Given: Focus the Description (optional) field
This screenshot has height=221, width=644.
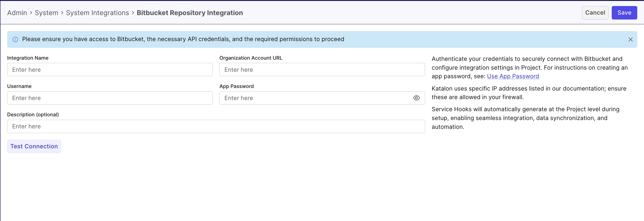Looking at the screenshot, I should tap(216, 126).
